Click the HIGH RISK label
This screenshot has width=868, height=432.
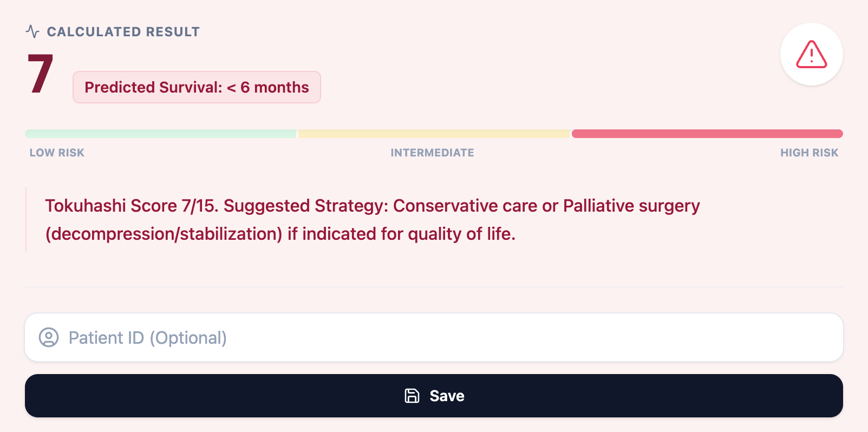click(x=809, y=153)
